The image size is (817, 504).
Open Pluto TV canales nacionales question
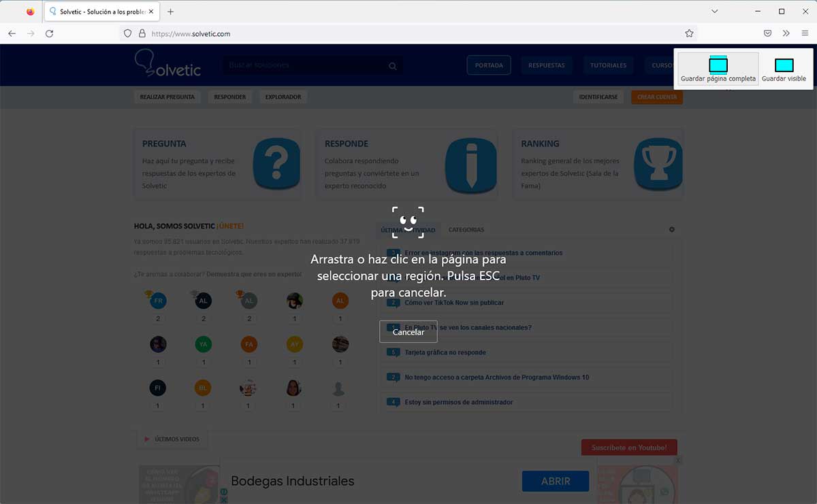(468, 328)
